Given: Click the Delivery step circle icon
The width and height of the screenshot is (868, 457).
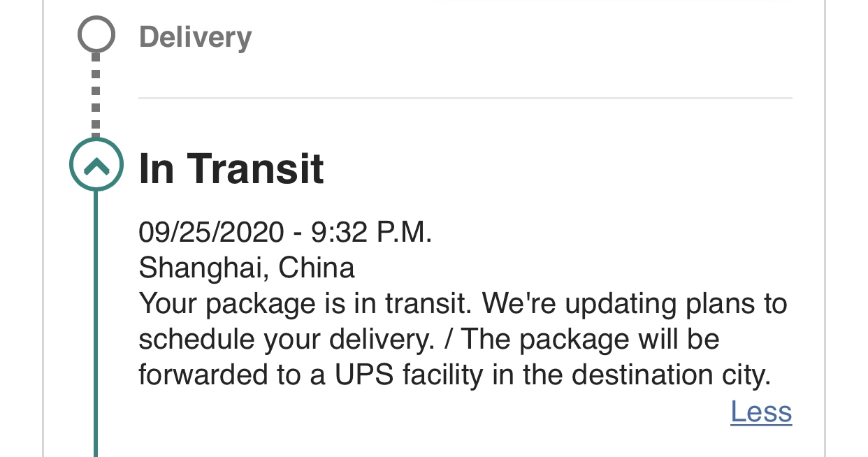Looking at the screenshot, I should coord(96,34).
